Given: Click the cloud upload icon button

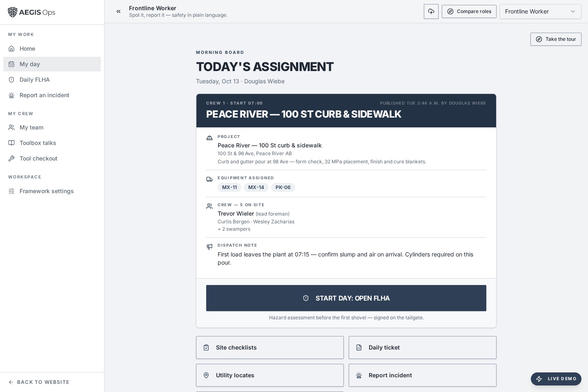Looking at the screenshot, I should tap(431, 11).
